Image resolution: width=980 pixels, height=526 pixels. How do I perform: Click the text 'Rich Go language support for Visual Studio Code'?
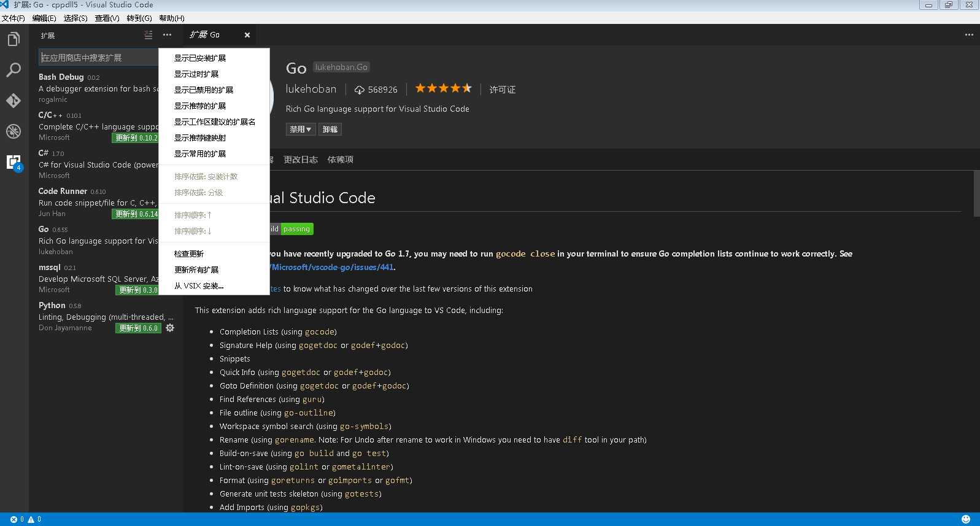377,109
